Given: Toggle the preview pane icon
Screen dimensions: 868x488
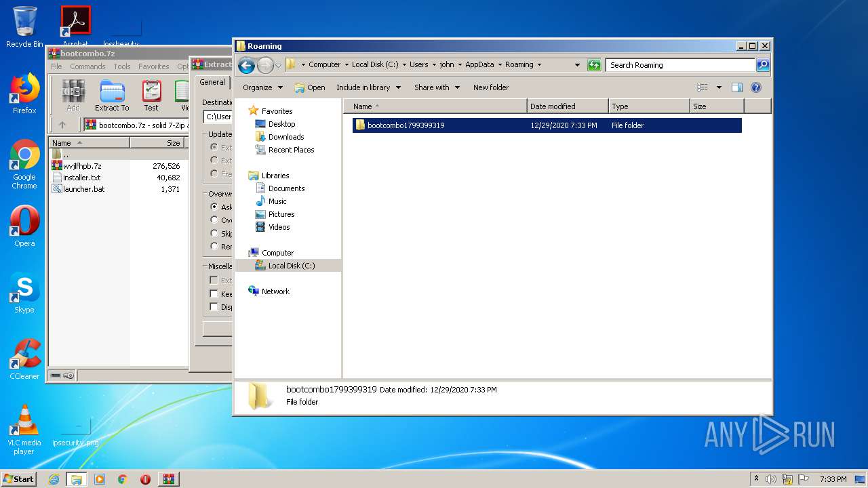Looking at the screenshot, I should click(x=737, y=87).
